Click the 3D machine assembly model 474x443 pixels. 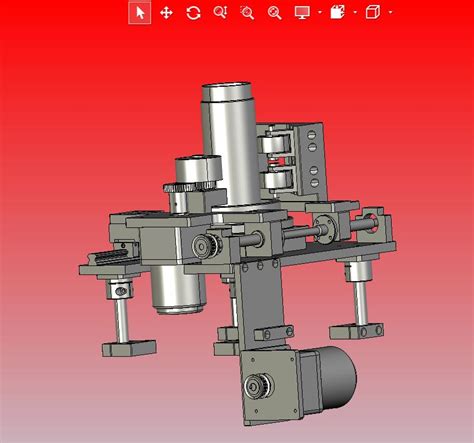coord(237,253)
